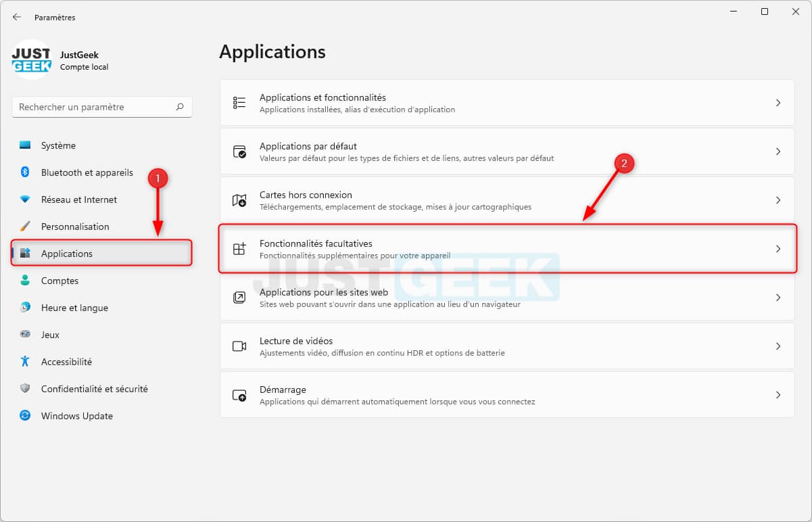Screen dimensions: 812x522
Task: Click the Applications pour les sites web icon
Action: coord(239,298)
